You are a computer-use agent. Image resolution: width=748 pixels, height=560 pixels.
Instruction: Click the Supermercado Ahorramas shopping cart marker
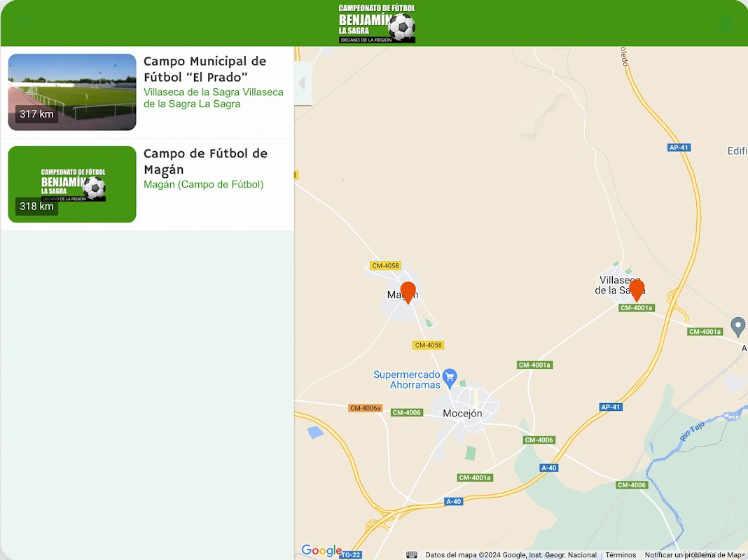pyautogui.click(x=450, y=378)
